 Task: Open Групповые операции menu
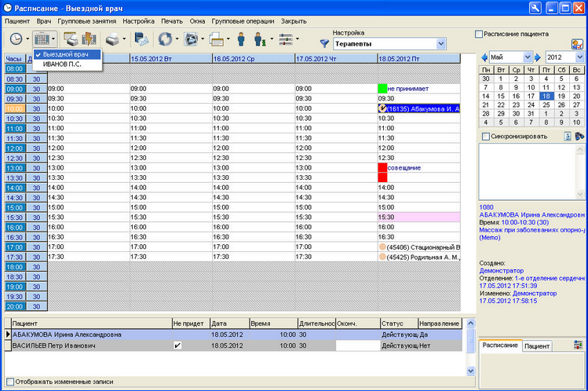coord(243,21)
